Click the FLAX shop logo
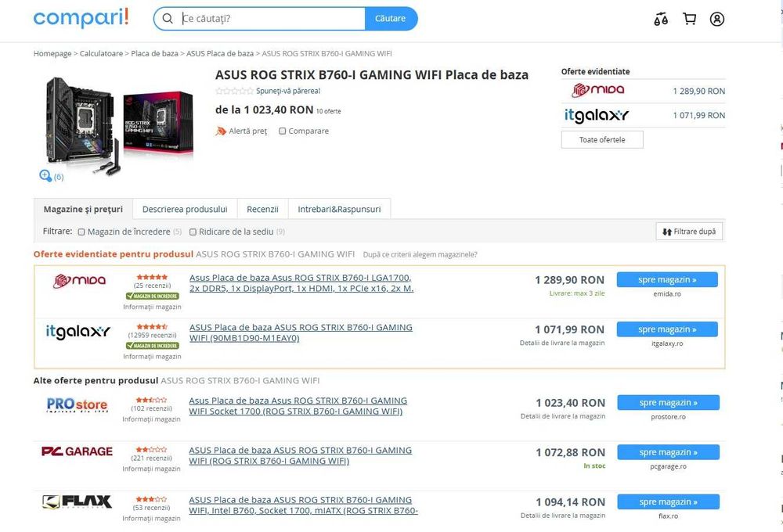Viewport: 783px width, 532px height. [77, 501]
